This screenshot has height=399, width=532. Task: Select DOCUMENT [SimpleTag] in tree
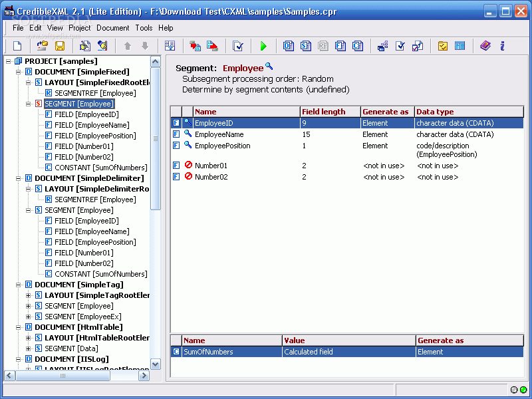(x=79, y=285)
